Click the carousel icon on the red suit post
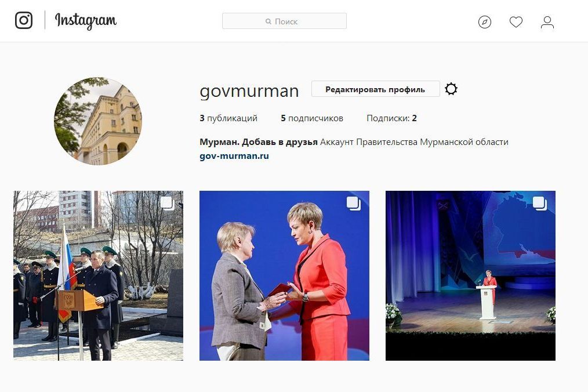Screen dimensions: 588x392 [x=353, y=204]
